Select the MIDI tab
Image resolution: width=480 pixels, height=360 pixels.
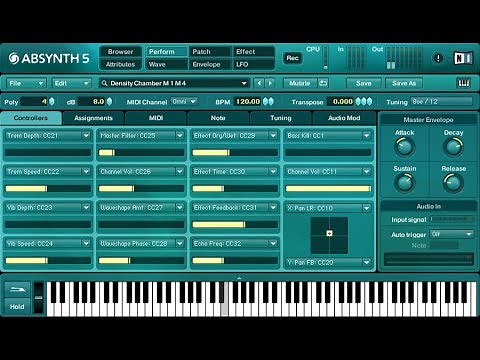(156, 118)
